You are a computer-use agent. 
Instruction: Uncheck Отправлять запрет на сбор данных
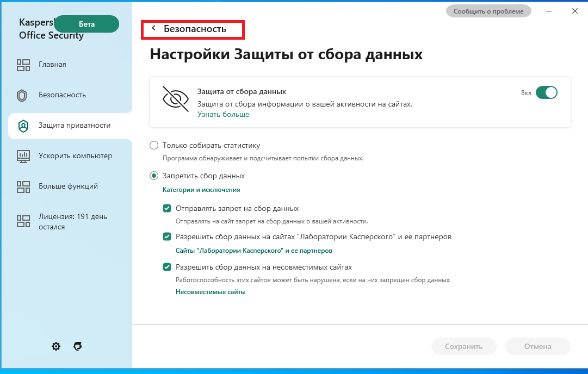[167, 208]
